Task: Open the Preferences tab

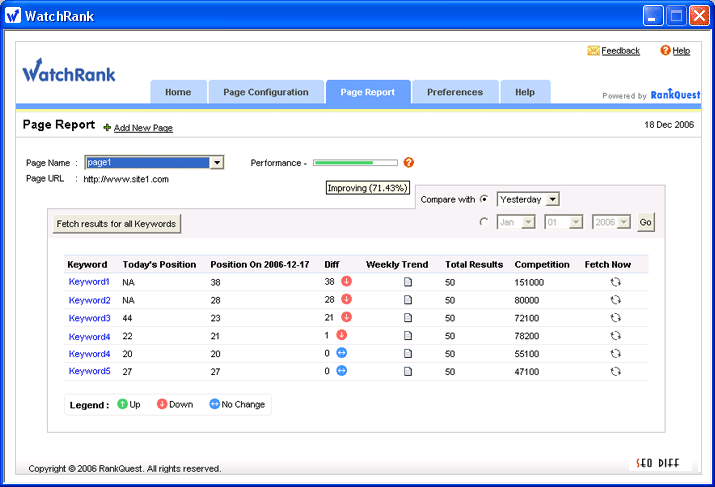Action: pos(455,92)
